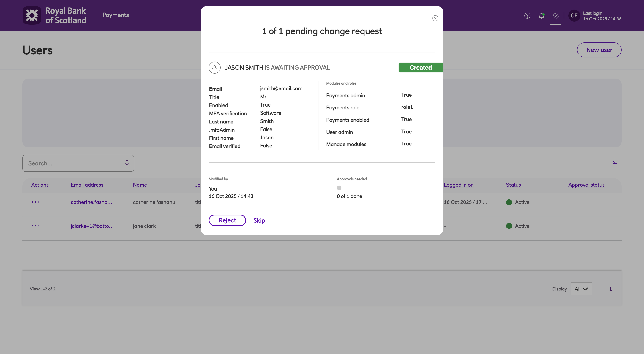Sort the table by Approval status column
This screenshot has width=644, height=354.
click(x=586, y=185)
